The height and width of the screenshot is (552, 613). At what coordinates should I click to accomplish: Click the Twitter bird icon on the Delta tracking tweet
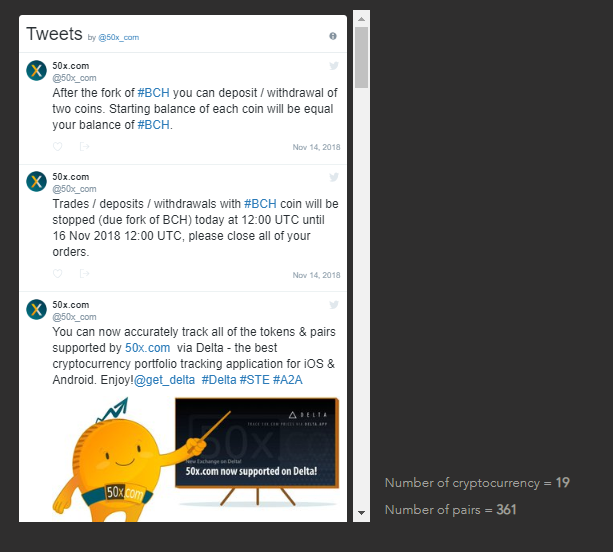click(334, 305)
